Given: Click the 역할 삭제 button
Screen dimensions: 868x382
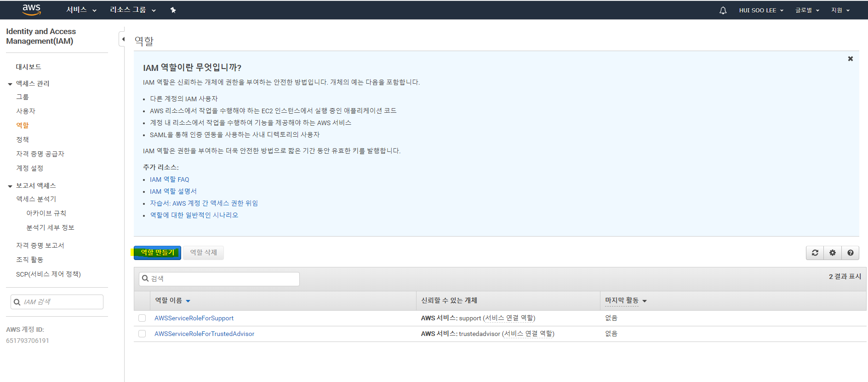Looking at the screenshot, I should pyautogui.click(x=203, y=253).
